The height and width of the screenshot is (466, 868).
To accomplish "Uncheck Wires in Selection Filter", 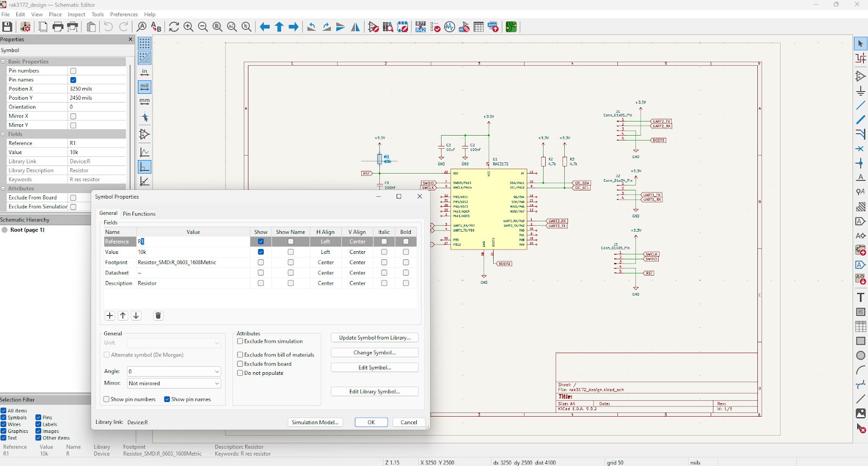I will pyautogui.click(x=3, y=424).
